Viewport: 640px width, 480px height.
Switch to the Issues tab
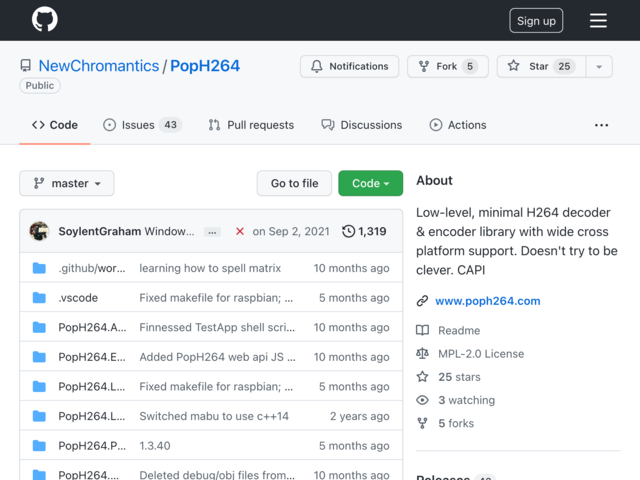pyautogui.click(x=142, y=125)
